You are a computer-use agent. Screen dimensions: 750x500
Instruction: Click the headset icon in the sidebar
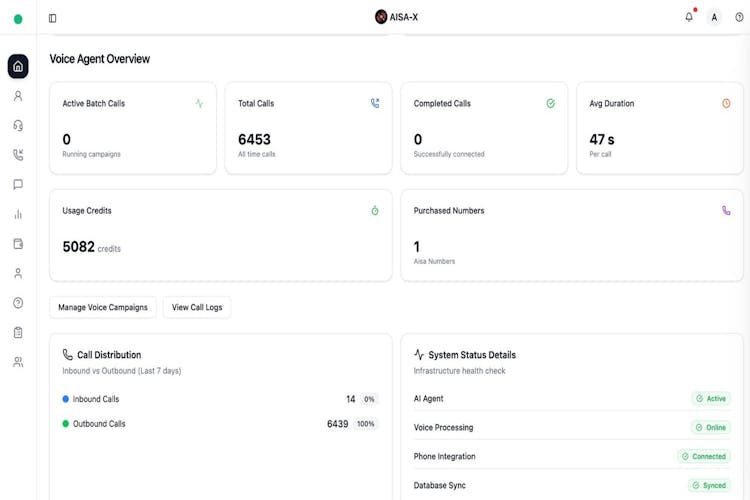(x=18, y=126)
